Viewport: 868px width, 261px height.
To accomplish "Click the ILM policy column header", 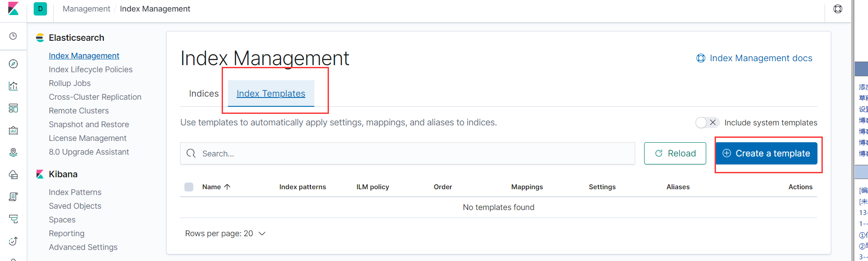I will (372, 187).
